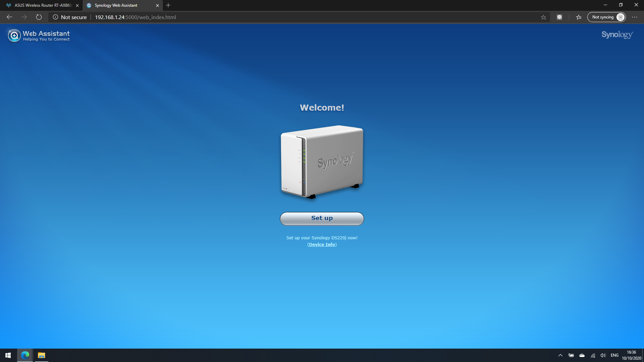
Task: View the Not secure site information
Action: [70, 17]
